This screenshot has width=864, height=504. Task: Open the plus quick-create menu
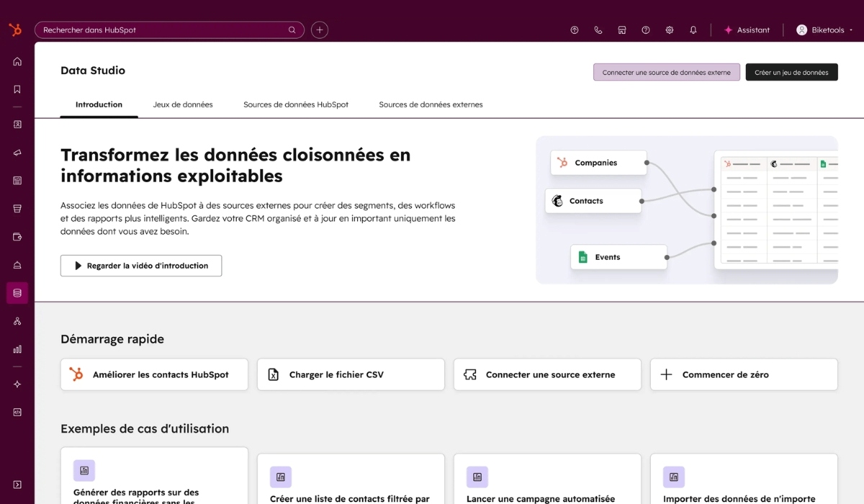click(320, 30)
